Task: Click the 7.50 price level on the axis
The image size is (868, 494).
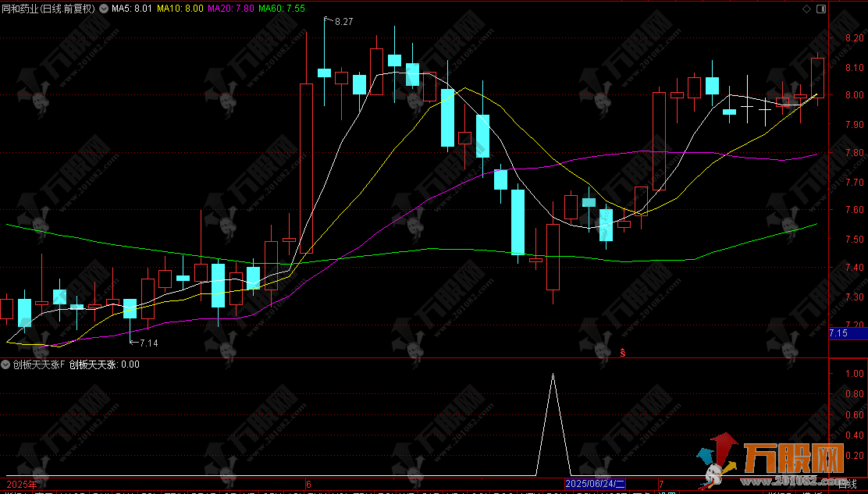Action: click(x=856, y=239)
